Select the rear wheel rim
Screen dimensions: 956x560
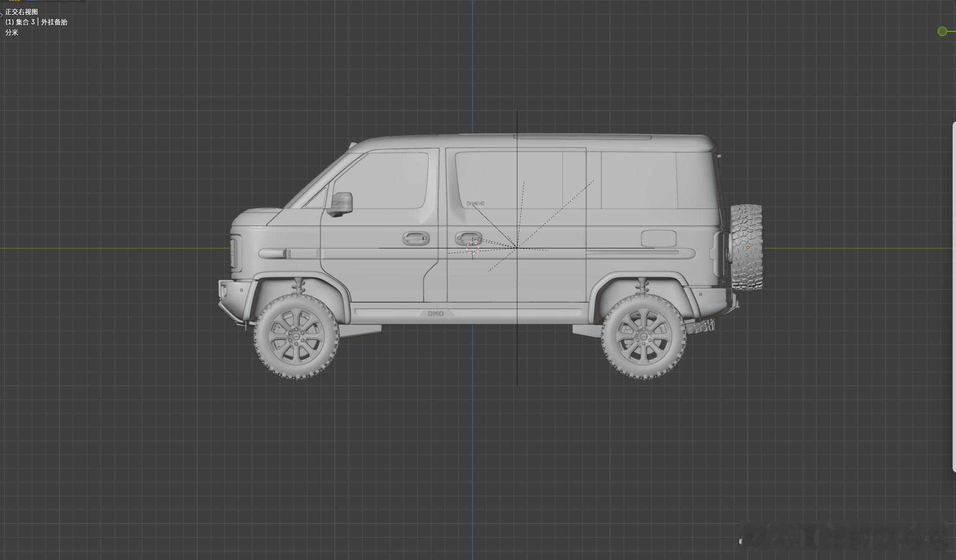pos(643,337)
